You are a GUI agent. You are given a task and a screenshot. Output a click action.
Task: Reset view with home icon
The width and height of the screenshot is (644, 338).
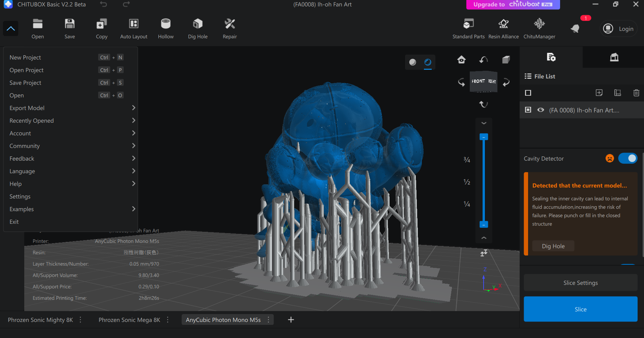(x=461, y=60)
